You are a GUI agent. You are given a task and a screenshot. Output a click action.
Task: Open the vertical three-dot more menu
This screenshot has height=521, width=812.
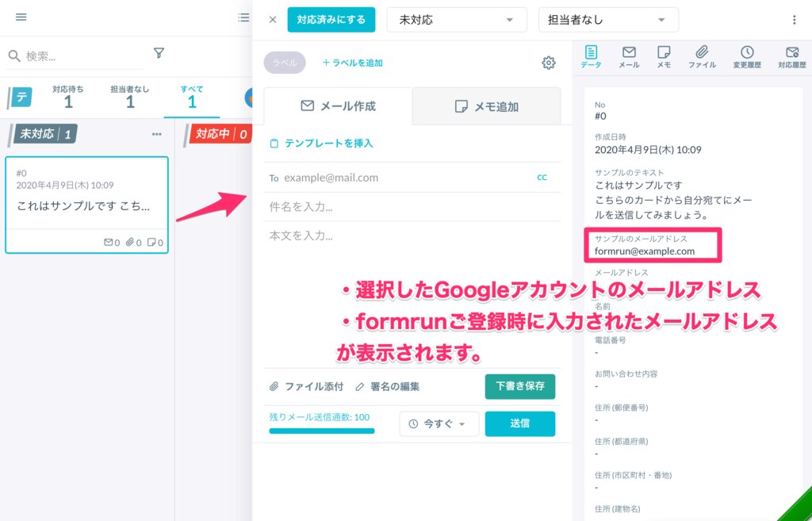795,20
